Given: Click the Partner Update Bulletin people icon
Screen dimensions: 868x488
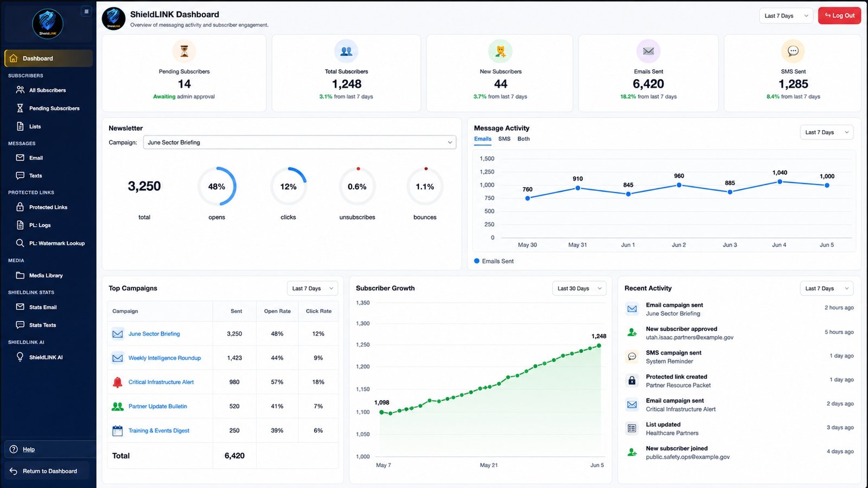Looking at the screenshot, I should (117, 407).
